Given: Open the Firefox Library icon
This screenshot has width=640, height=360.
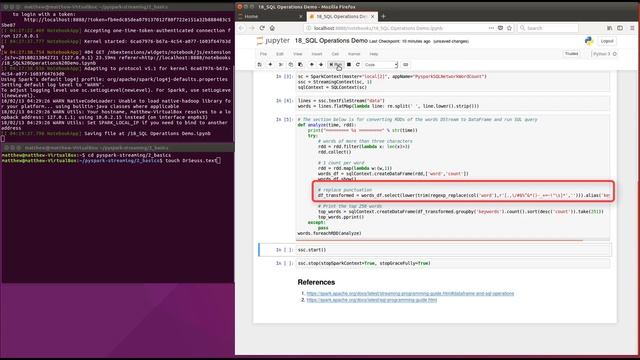Looking at the screenshot, I should click(609, 28).
